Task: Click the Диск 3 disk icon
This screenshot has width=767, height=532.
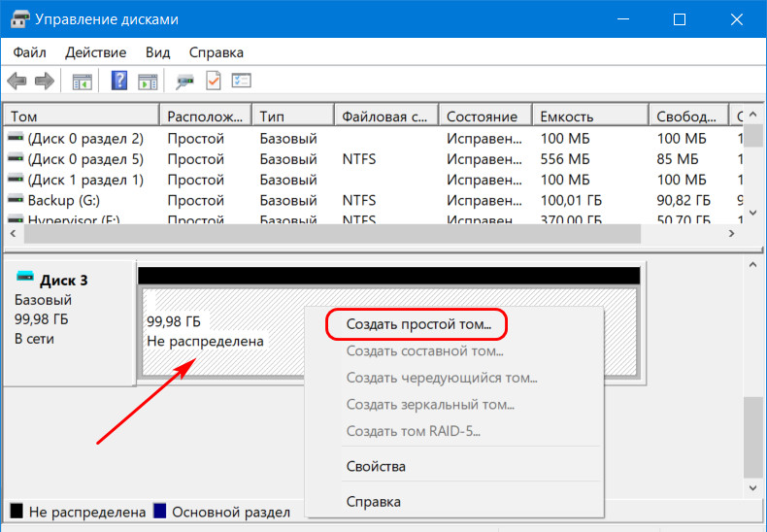Action: coord(25,277)
